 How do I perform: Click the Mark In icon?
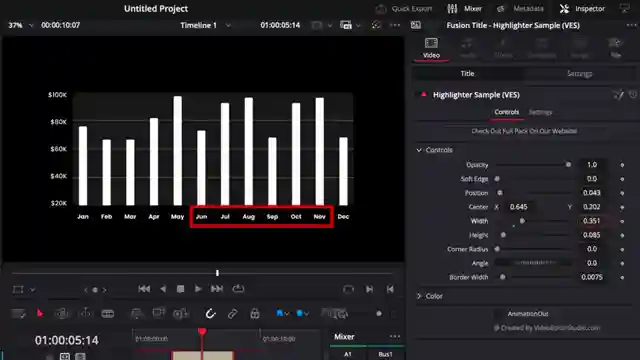(369, 289)
